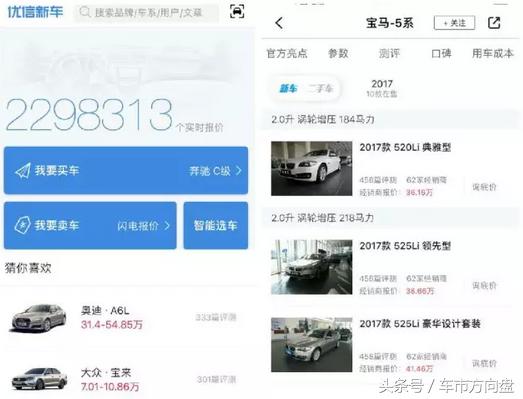Screen dimensions: 523x399
Task: Click the title 2017款 525Li 领先型
Action: click(405, 246)
